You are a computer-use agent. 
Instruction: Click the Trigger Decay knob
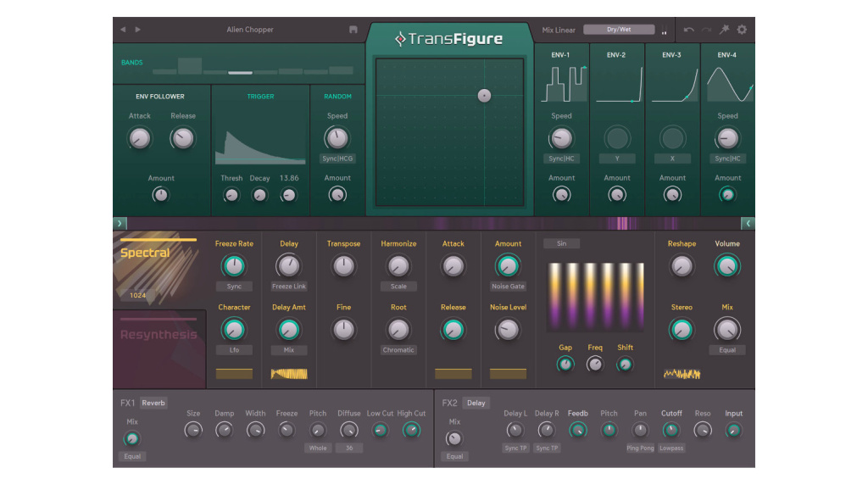point(259,195)
